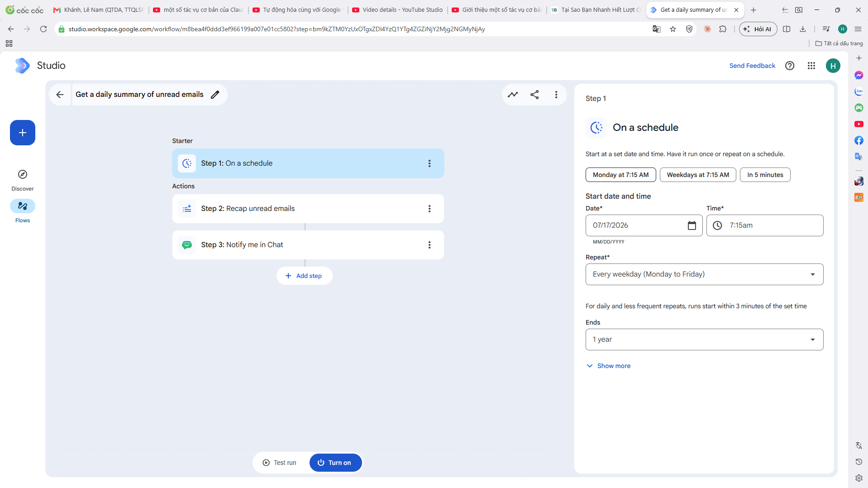Switch to một số tác vụ cơ bản tab
This screenshot has height=488, width=868.
pos(199,10)
